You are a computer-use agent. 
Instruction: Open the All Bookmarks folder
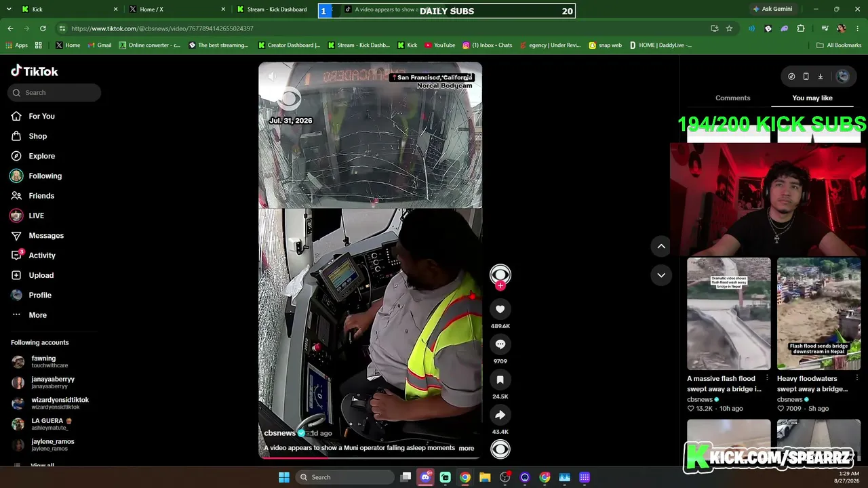838,45
